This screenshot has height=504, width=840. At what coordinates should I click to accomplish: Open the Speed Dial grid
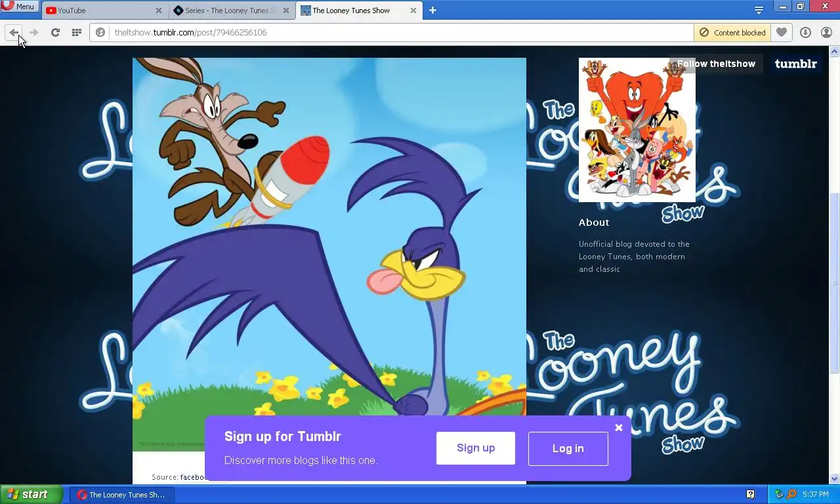(76, 32)
